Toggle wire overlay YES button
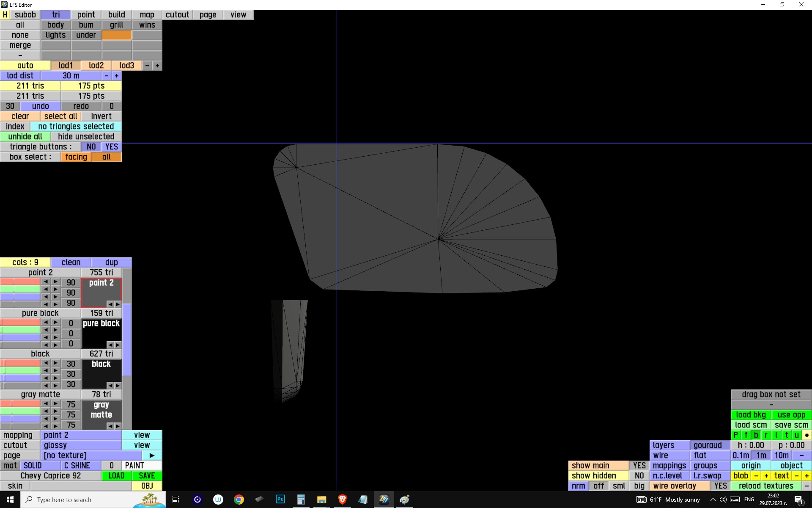Viewport: 812px width, 508px height. coord(720,486)
